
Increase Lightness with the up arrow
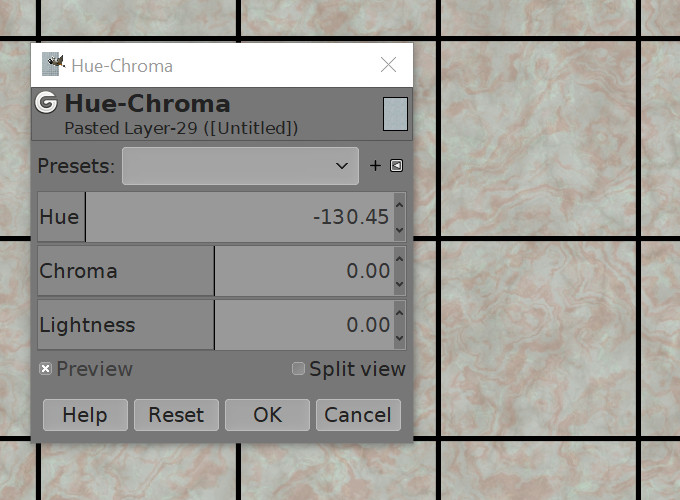pos(400,315)
